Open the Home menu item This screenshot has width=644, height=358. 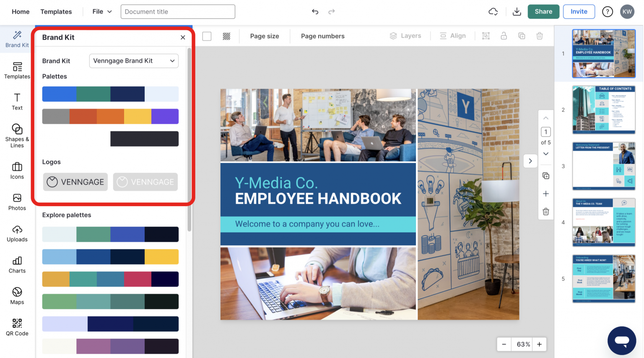pyautogui.click(x=20, y=11)
